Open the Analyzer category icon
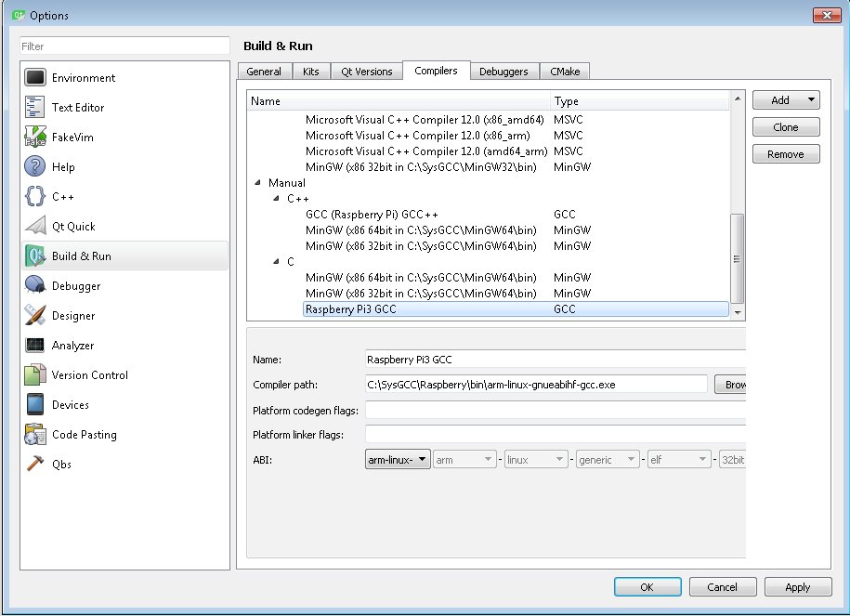Viewport: 850px width, 616px height. [35, 345]
